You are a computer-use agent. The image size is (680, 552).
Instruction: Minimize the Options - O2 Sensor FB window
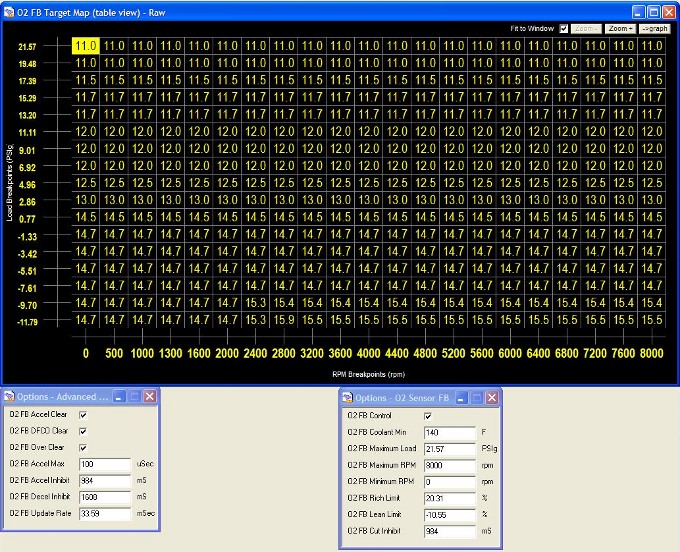(458, 396)
